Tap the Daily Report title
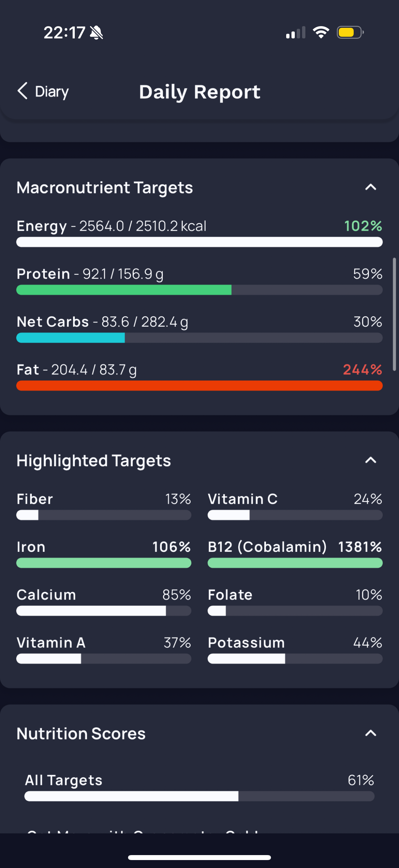The width and height of the screenshot is (399, 868). point(200,92)
